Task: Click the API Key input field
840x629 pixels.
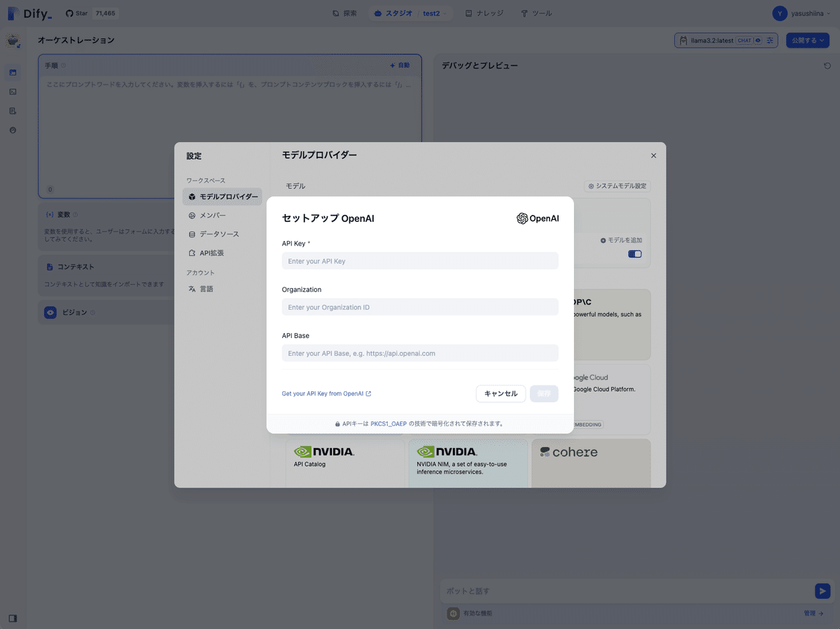Action: 420,261
